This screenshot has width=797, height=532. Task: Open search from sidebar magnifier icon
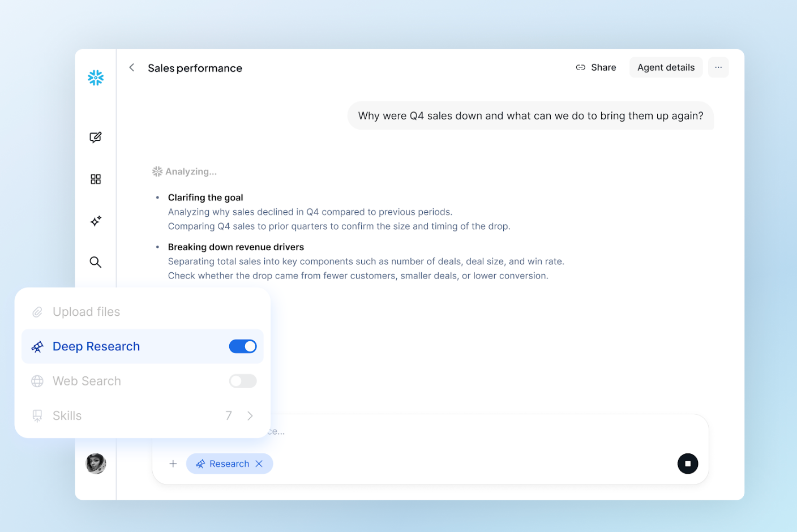click(x=96, y=262)
